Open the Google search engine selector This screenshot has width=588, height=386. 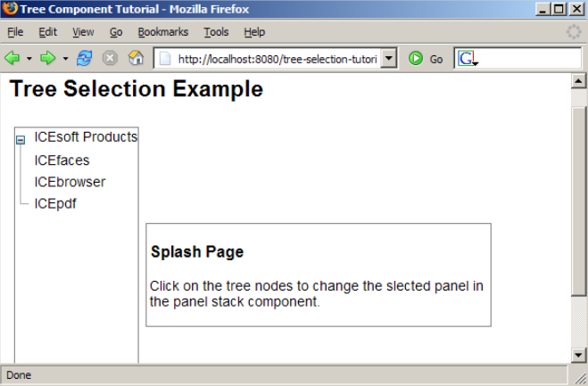[x=468, y=59]
